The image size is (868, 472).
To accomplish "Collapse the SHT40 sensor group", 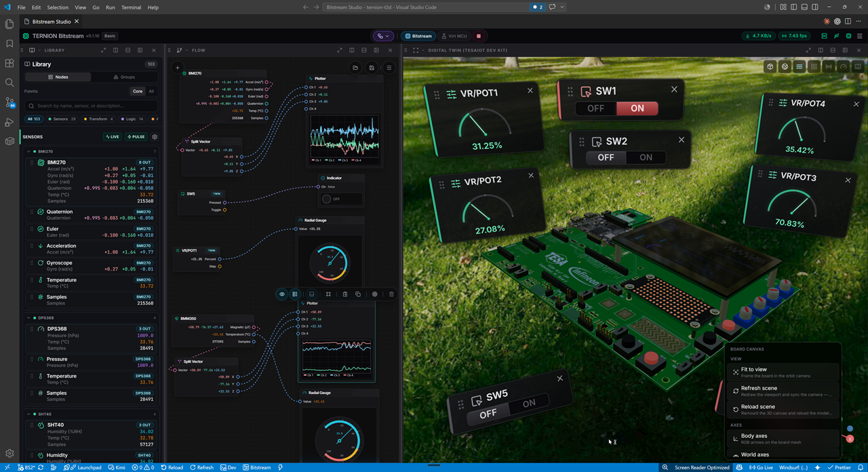I will tap(28, 414).
